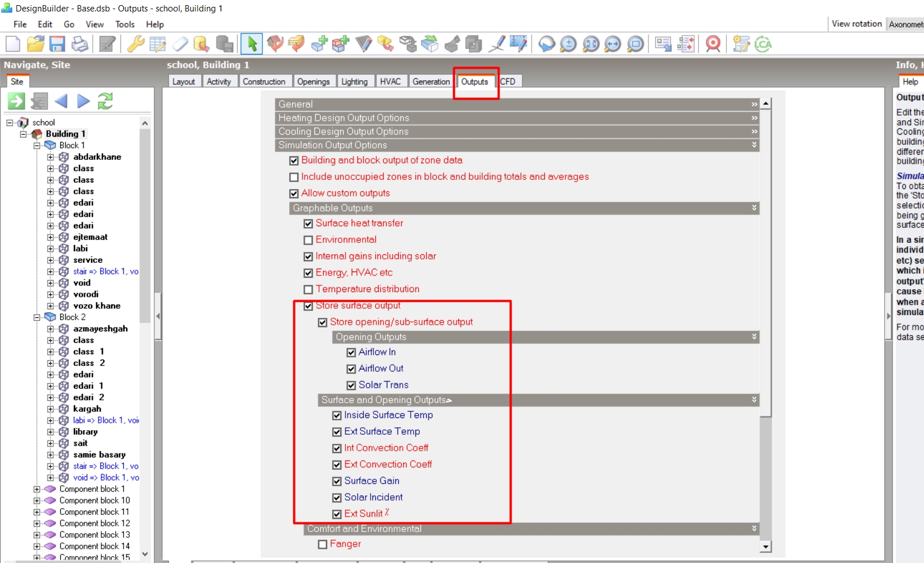
Task: Collapse Block 1 in the tree
Action: pyautogui.click(x=37, y=145)
